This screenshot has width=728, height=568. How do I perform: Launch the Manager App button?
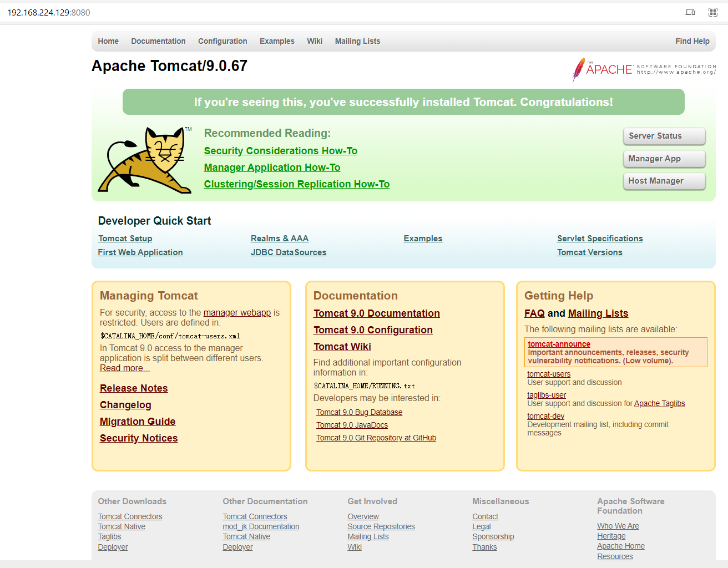[664, 159]
